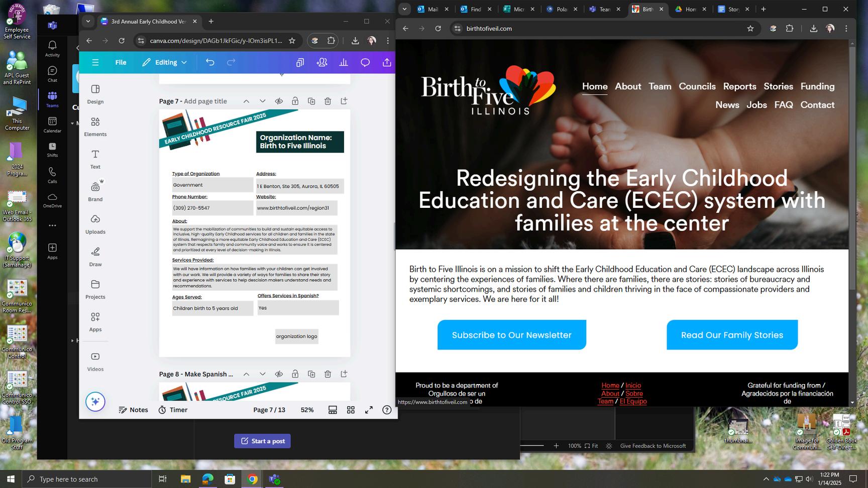Open the Chrome menu in the Birth to Five browser window

tap(846, 29)
